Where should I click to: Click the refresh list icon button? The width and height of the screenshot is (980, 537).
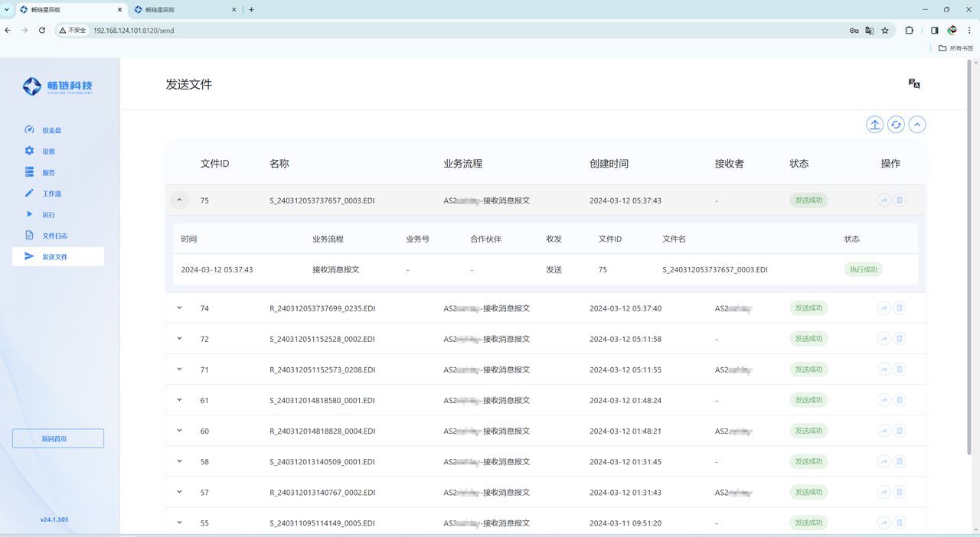(x=896, y=125)
